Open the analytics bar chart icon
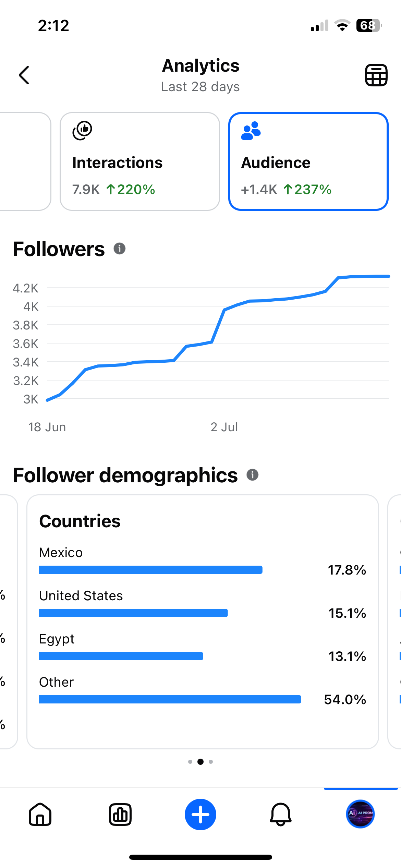The height and width of the screenshot is (868, 401). point(120,814)
